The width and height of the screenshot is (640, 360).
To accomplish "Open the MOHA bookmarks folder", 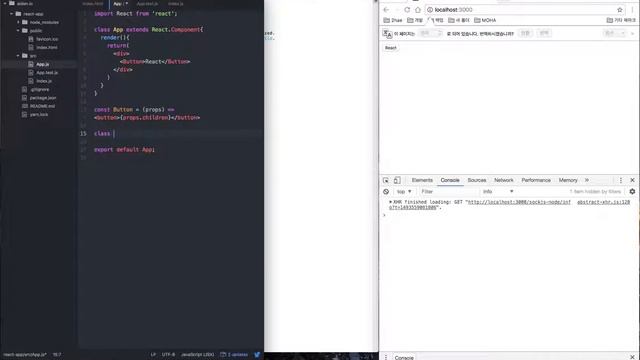I will pos(485,20).
